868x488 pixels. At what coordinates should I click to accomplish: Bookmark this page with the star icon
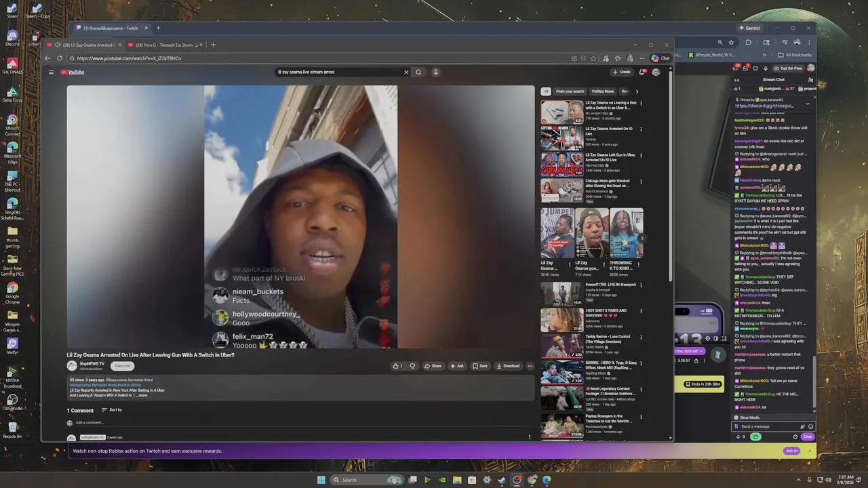click(x=593, y=58)
